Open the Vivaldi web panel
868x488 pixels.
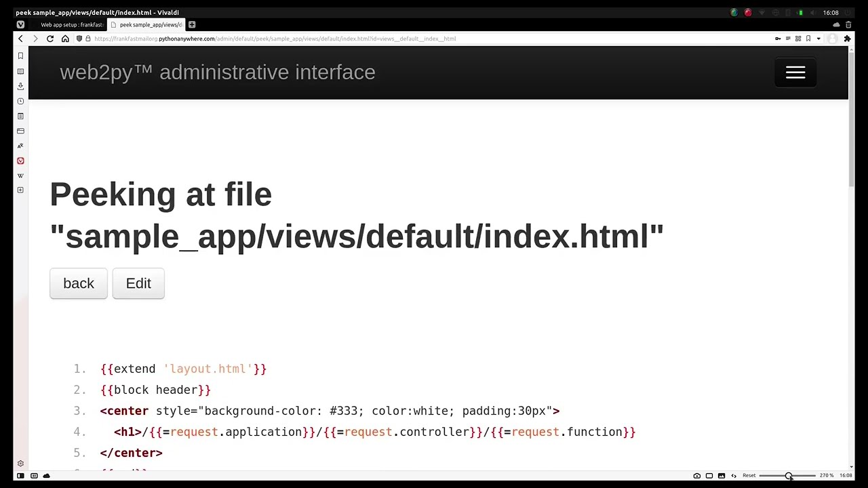20,161
